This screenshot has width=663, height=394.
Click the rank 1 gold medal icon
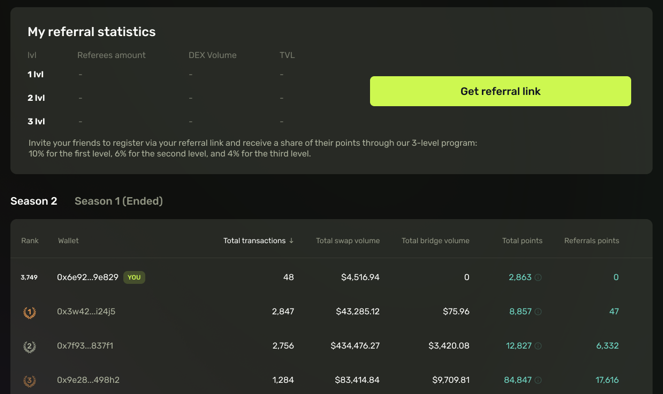29,312
